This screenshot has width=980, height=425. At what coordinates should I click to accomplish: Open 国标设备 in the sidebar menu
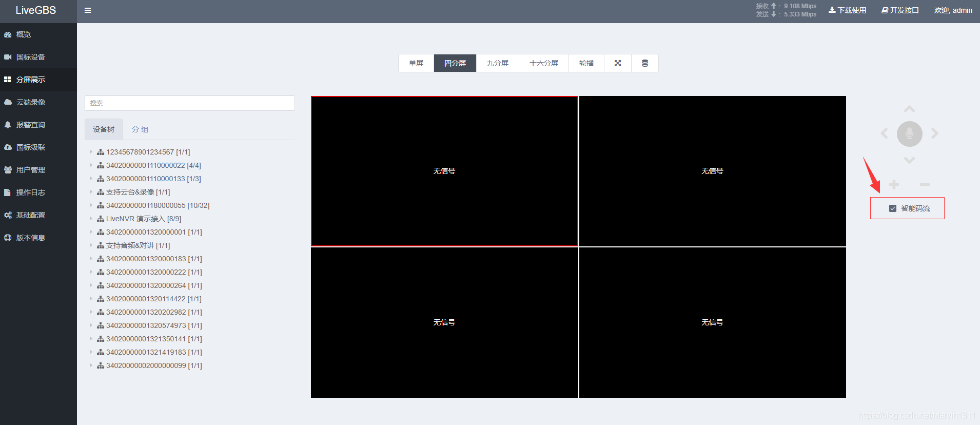pyautogui.click(x=31, y=57)
